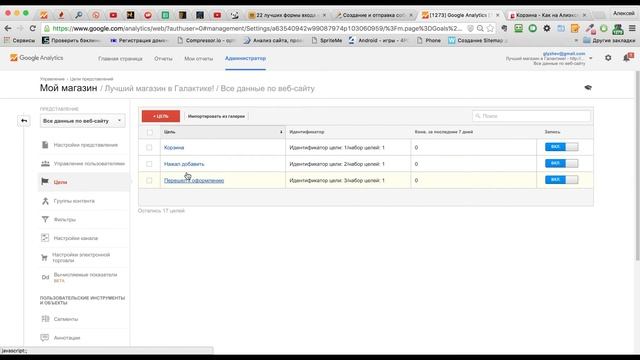Check the Перешел к оформлению goal checkbox
The width and height of the screenshot is (640, 360).
pyautogui.click(x=149, y=180)
